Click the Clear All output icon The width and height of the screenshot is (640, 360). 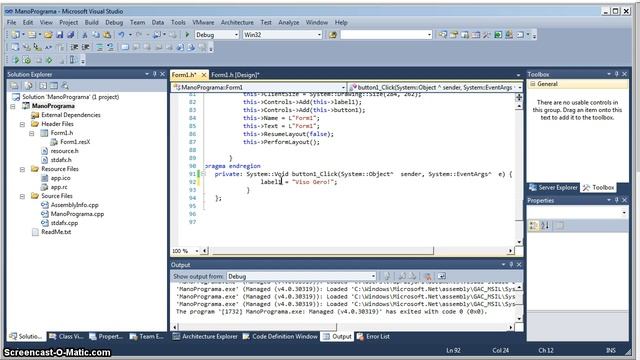(427, 276)
